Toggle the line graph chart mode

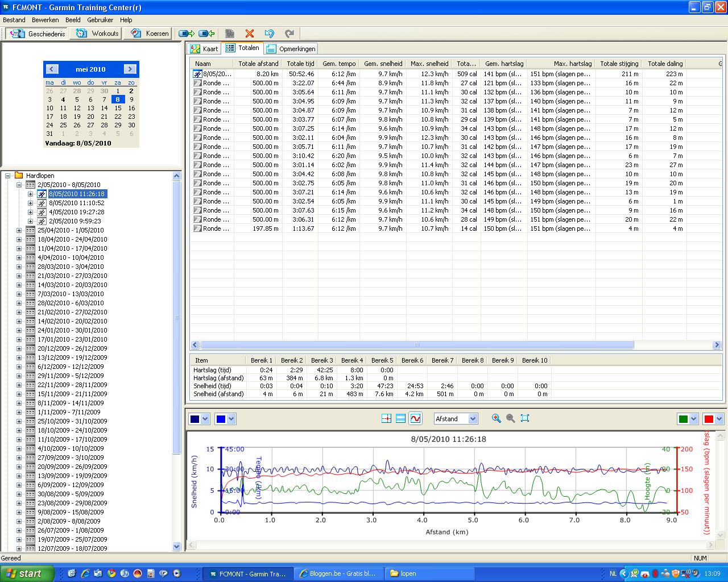tap(415, 418)
